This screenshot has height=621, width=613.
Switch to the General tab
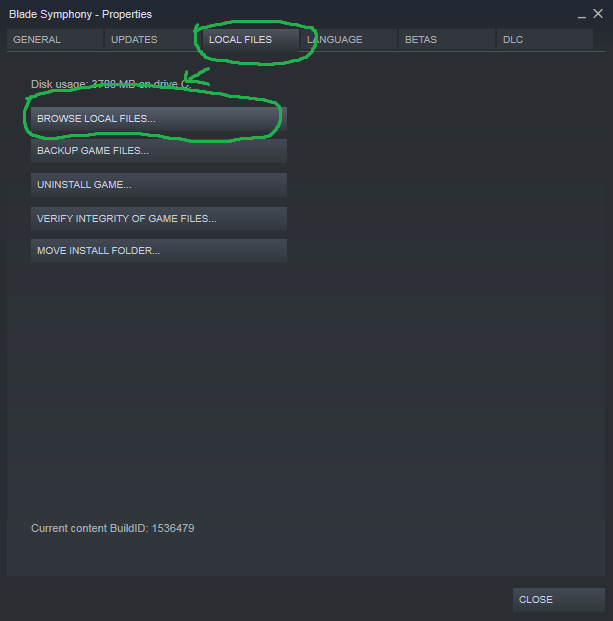pyautogui.click(x=55, y=40)
